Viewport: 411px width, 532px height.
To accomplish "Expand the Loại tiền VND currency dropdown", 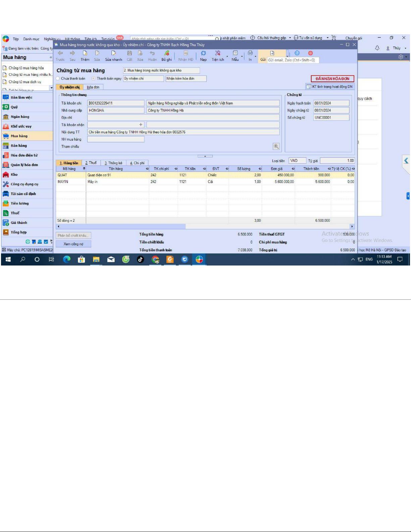I will pos(297,161).
